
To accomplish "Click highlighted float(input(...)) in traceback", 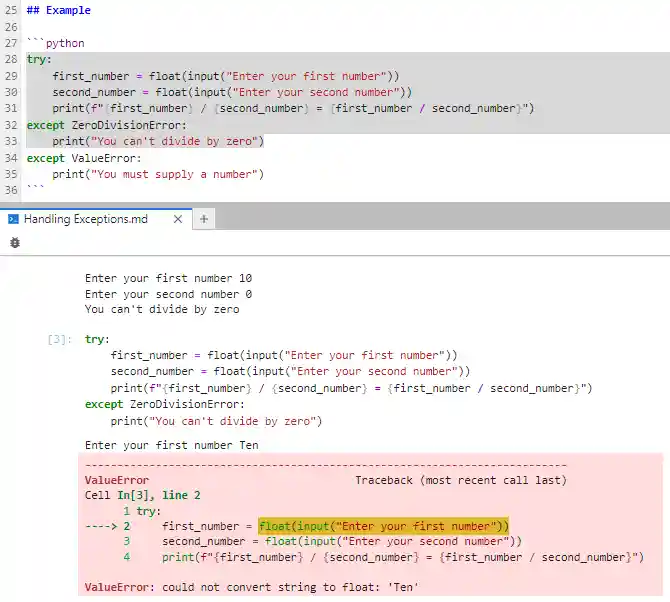I will pos(384,526).
